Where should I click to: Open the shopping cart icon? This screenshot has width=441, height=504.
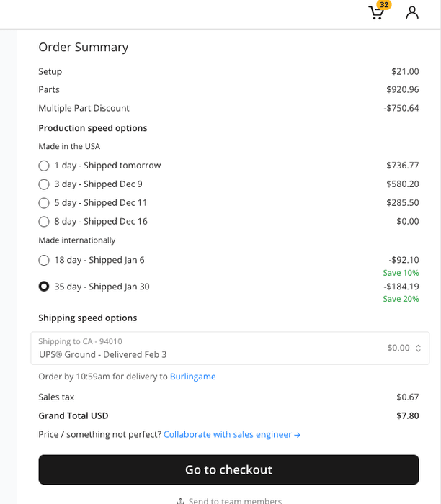(x=375, y=14)
